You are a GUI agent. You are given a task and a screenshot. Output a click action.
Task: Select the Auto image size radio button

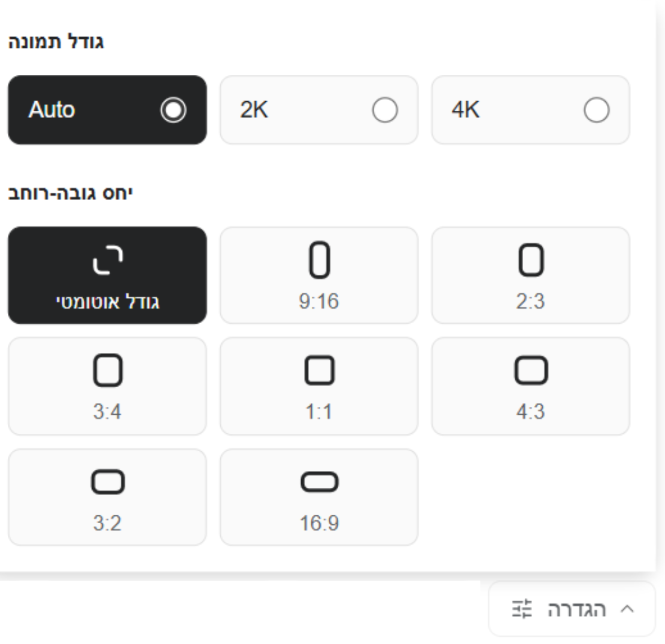click(174, 110)
